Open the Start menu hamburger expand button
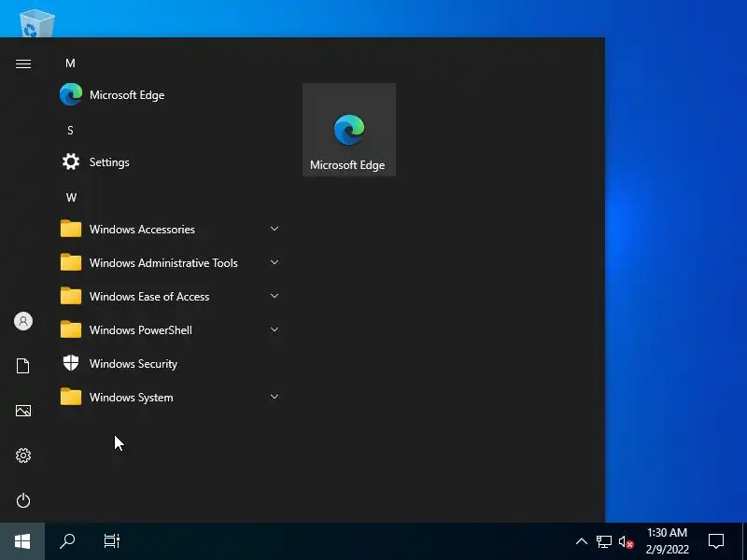 point(22,63)
